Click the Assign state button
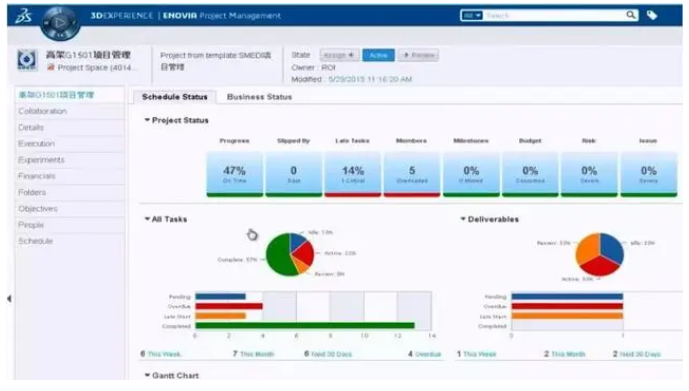689x391 pixels. [x=339, y=55]
